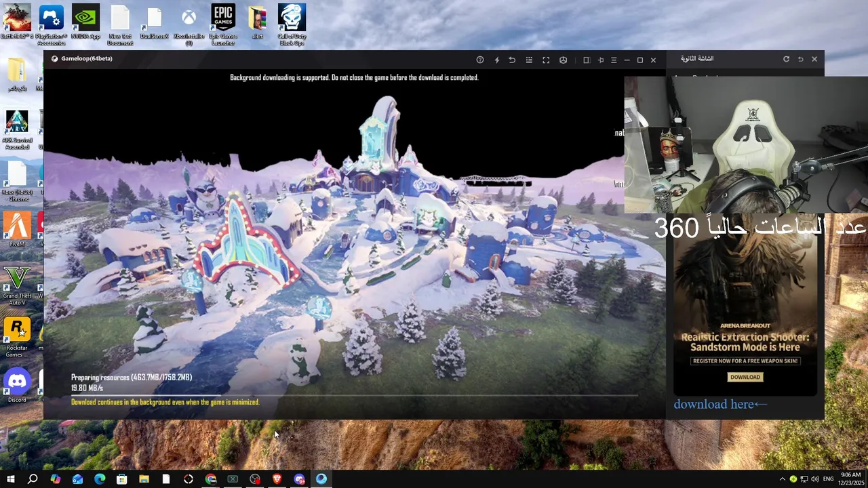Click the steering wheel control icon in Gameloop
Screen dimensions: 868x488
(563, 60)
